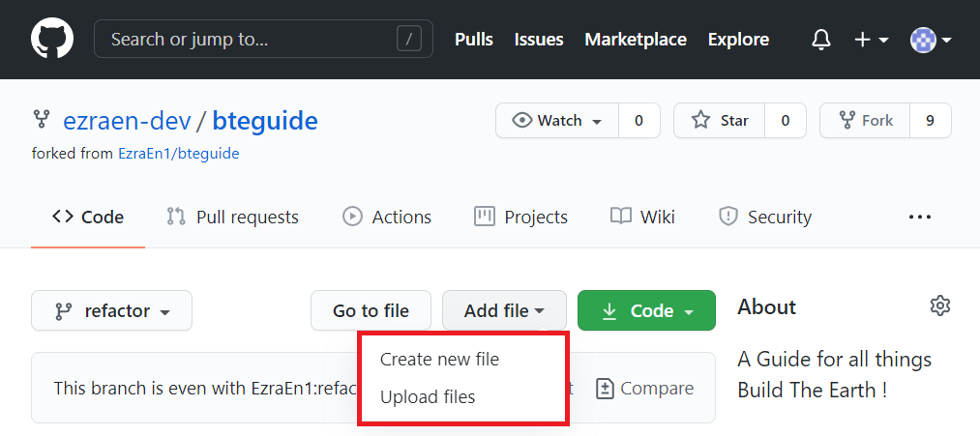
Task: Click the About settings gear icon
Action: [940, 306]
